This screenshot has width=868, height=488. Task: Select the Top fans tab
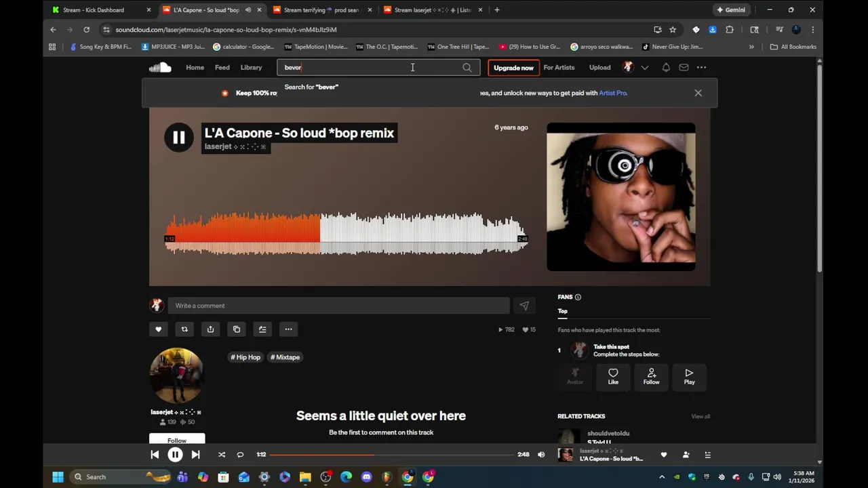[562, 311]
